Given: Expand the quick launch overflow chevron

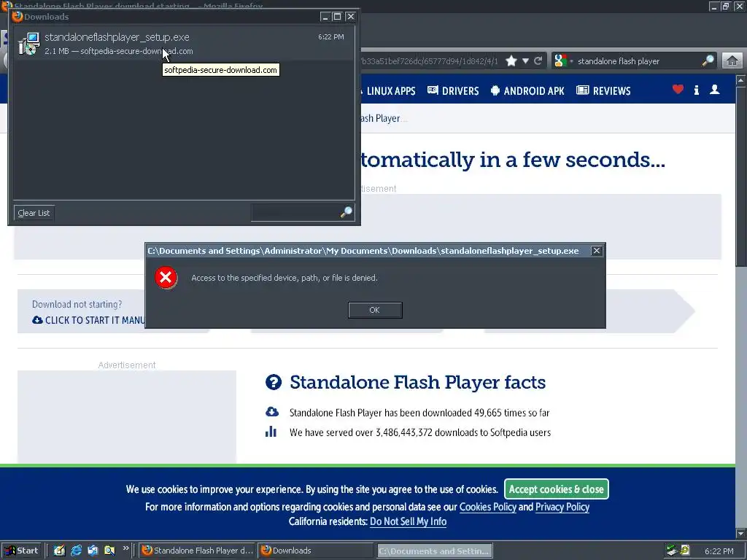Looking at the screenshot, I should point(125,548).
